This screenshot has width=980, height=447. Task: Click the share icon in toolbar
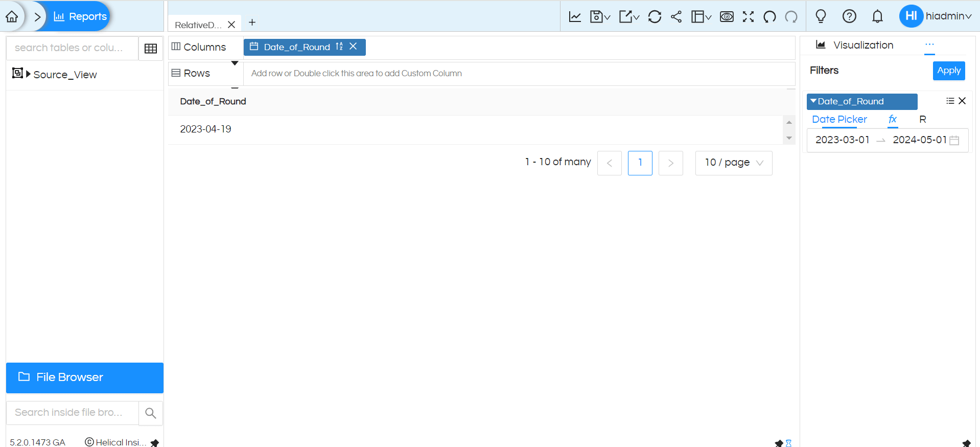(x=676, y=16)
